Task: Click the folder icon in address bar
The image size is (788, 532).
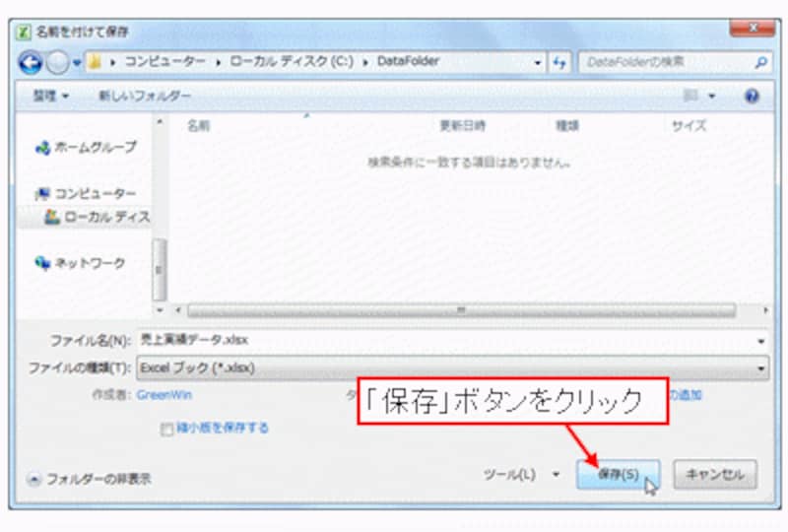Action: pos(95,62)
